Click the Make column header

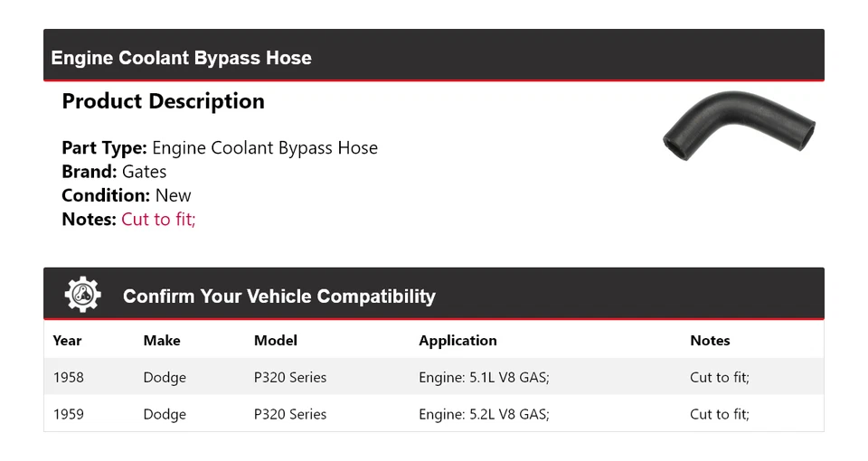coord(162,341)
